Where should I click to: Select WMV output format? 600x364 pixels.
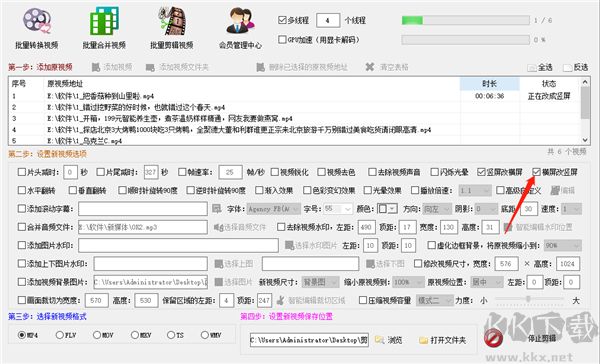[204, 335]
